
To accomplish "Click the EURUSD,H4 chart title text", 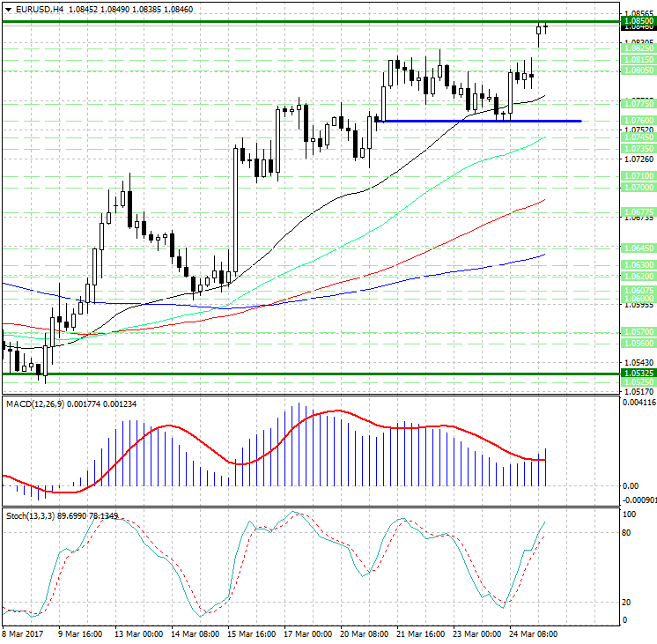I will (x=39, y=9).
